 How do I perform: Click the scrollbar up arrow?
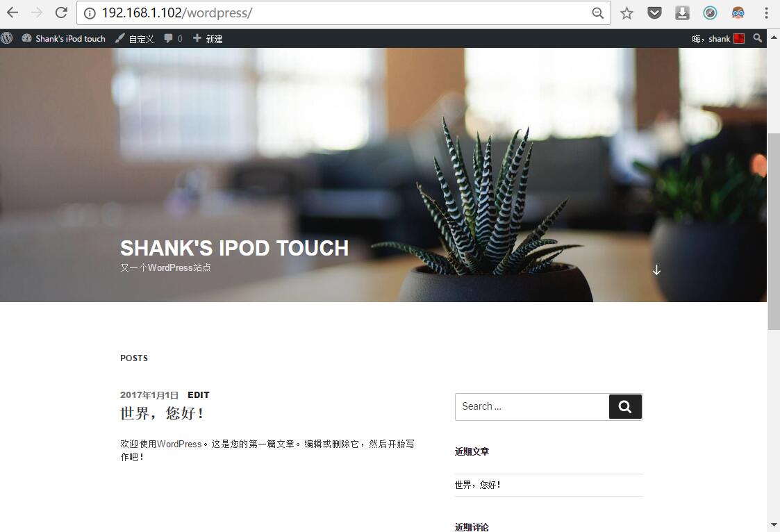coord(774,38)
